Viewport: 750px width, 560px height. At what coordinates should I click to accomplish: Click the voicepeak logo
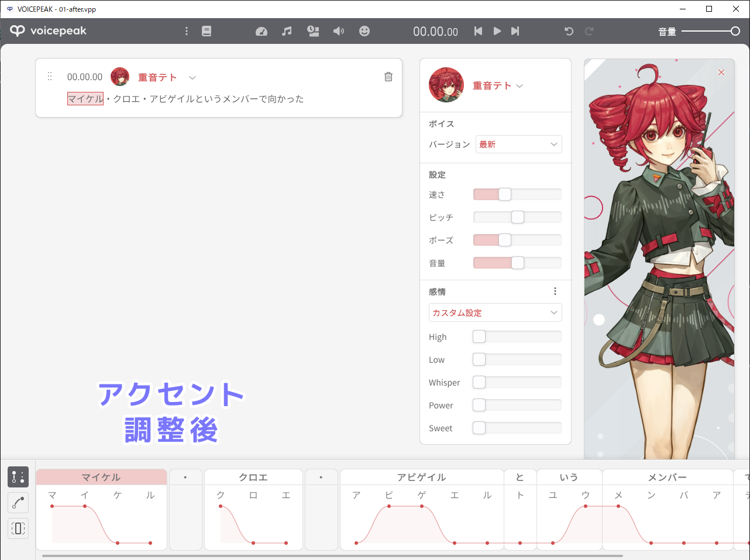[x=48, y=31]
